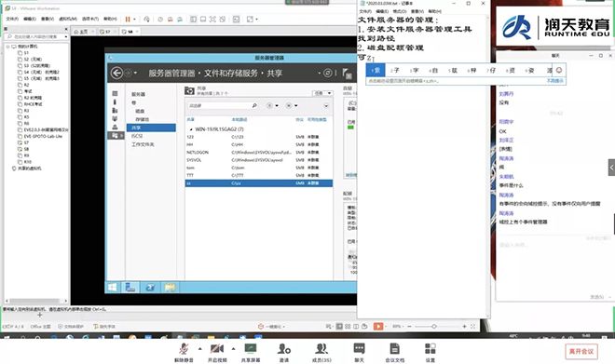Toggle the library sidebar view icon in VMware toolbar
The width and height of the screenshot is (615, 364).
tap(193, 19)
